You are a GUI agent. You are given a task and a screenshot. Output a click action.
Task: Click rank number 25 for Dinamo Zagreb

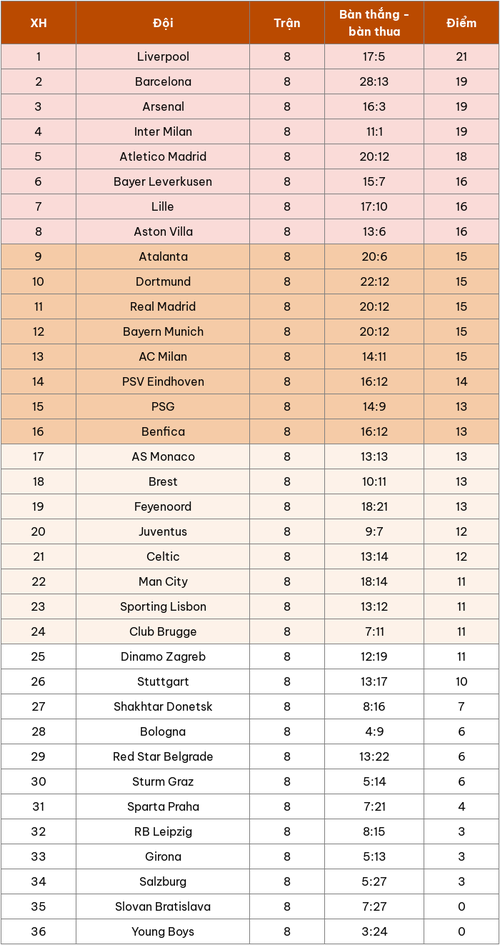[x=39, y=657]
